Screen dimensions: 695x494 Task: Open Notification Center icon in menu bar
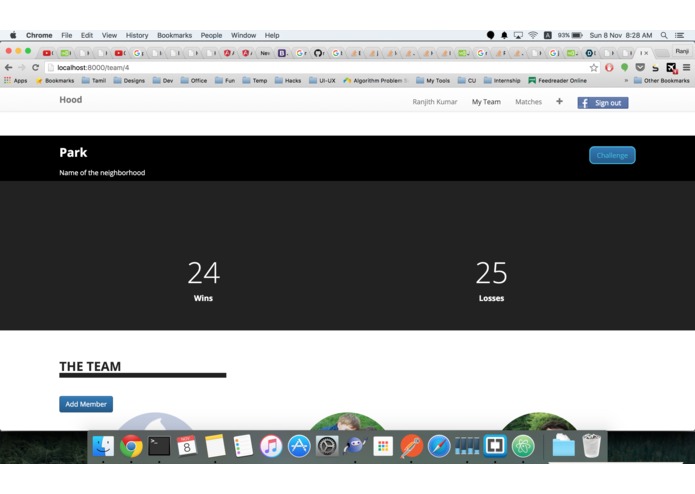tap(679, 35)
